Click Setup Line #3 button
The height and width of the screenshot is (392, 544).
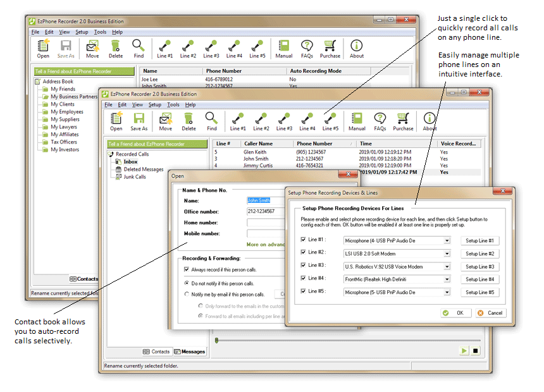coord(480,266)
